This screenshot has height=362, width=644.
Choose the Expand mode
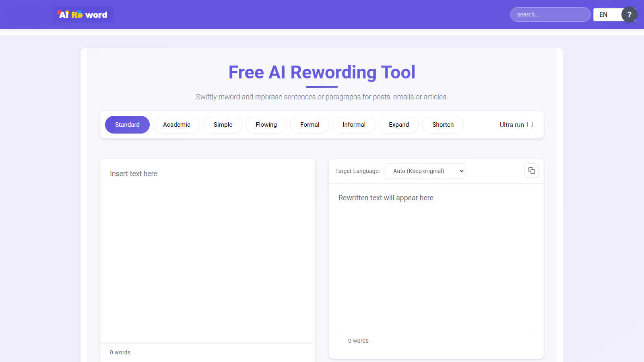[x=399, y=125]
